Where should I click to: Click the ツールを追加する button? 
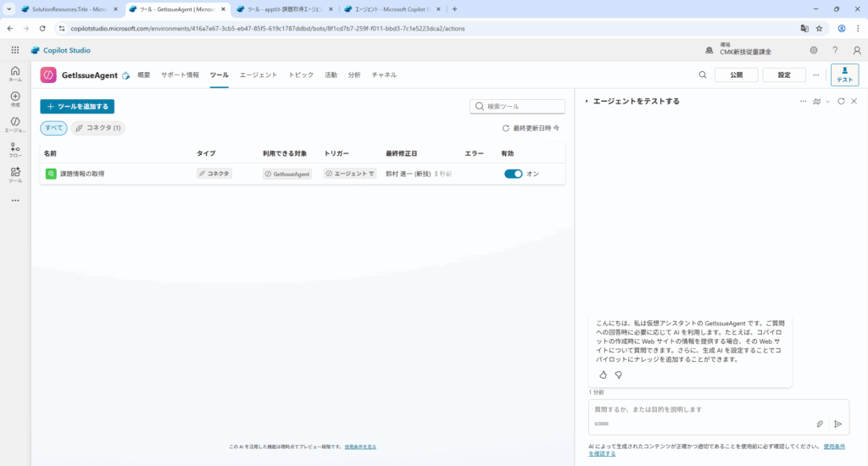pyautogui.click(x=77, y=107)
